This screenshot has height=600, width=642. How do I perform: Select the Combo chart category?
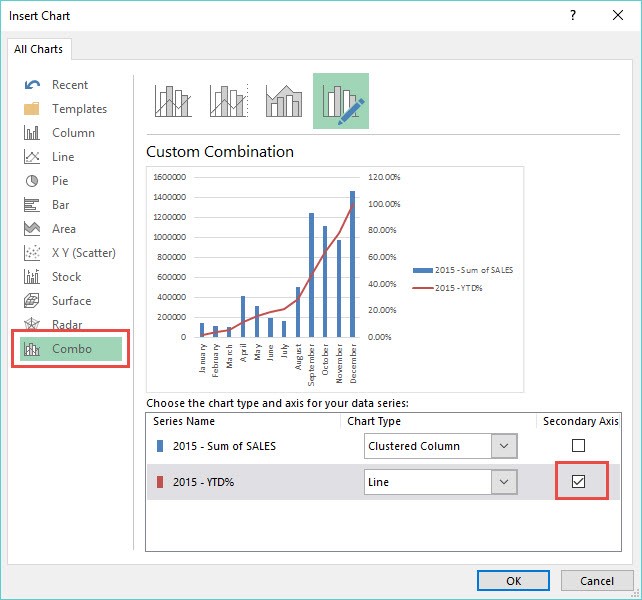tap(71, 349)
